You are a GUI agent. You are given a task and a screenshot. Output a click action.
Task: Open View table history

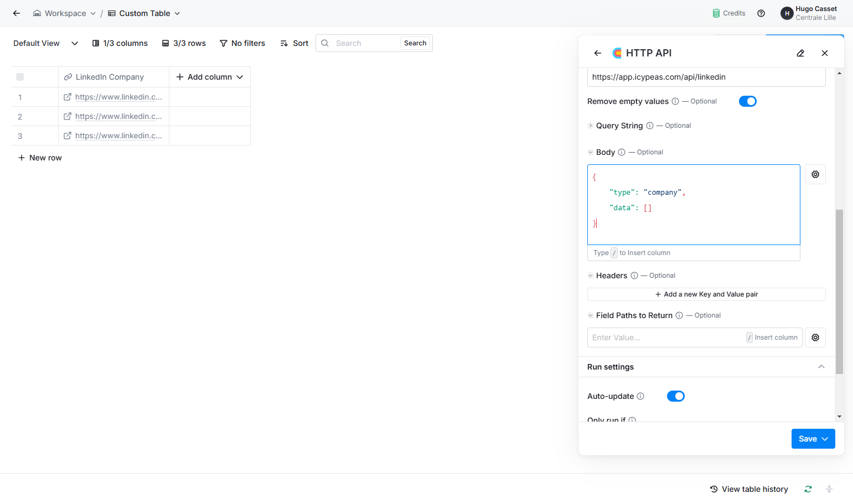pyautogui.click(x=749, y=489)
